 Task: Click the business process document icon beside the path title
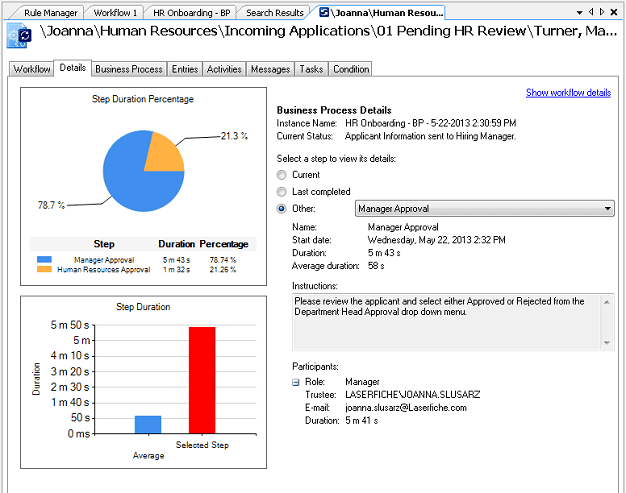[x=19, y=36]
